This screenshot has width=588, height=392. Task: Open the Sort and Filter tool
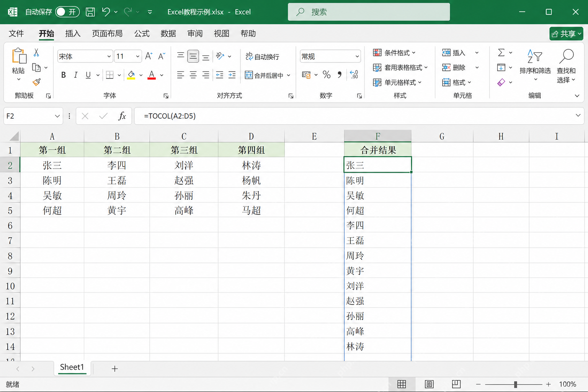coord(535,65)
